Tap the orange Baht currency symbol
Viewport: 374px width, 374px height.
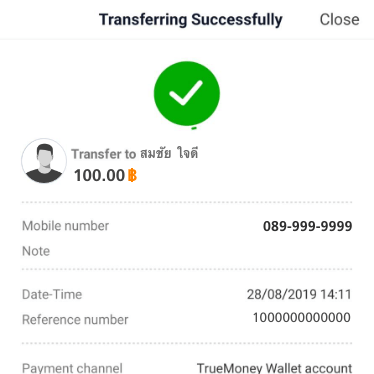[x=132, y=175]
